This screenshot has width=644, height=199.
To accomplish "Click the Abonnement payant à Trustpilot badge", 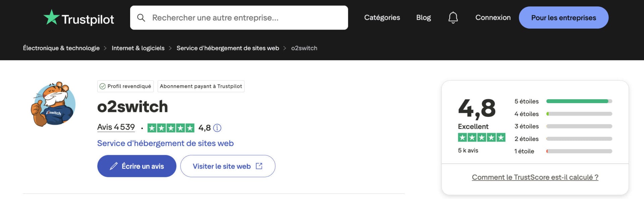I will [201, 86].
